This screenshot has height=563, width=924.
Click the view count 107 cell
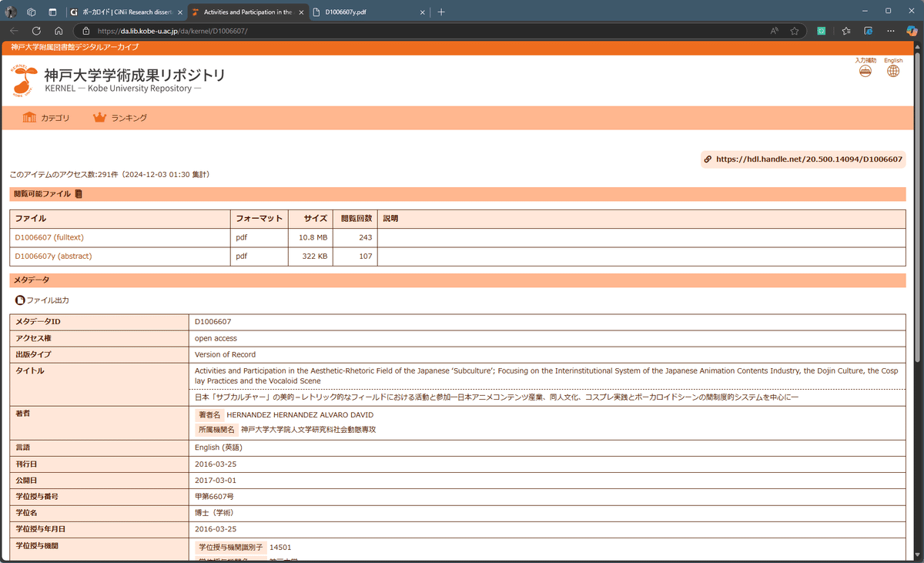coord(355,256)
